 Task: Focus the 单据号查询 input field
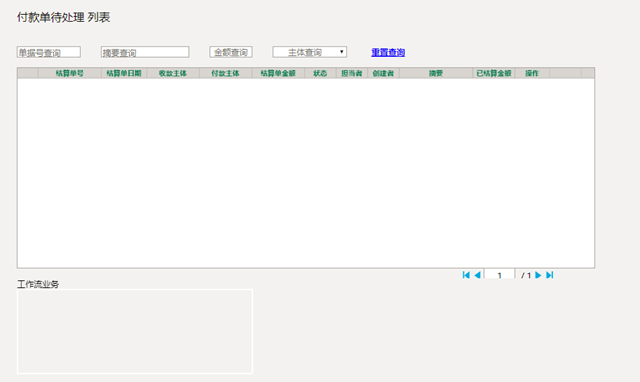pyautogui.click(x=49, y=52)
